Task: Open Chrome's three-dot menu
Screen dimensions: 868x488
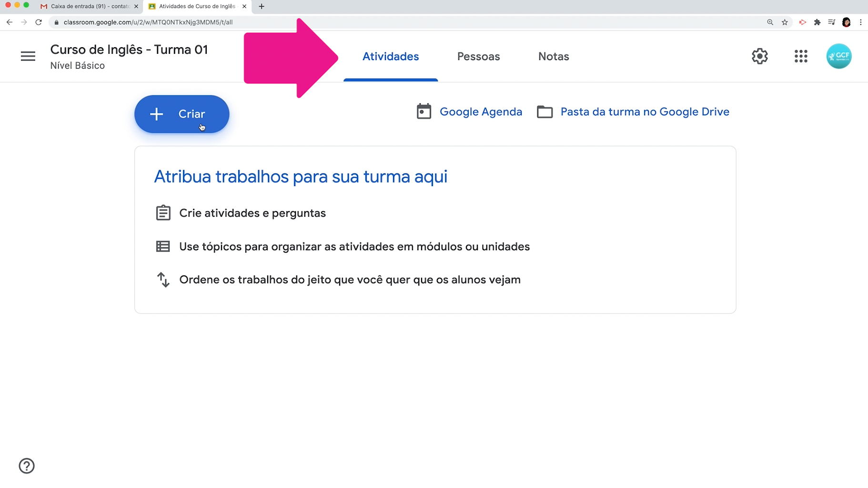Action: [x=860, y=22]
